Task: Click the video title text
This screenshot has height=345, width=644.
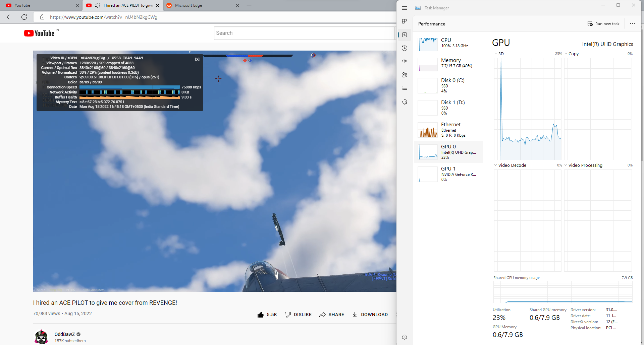Action: coord(105,303)
